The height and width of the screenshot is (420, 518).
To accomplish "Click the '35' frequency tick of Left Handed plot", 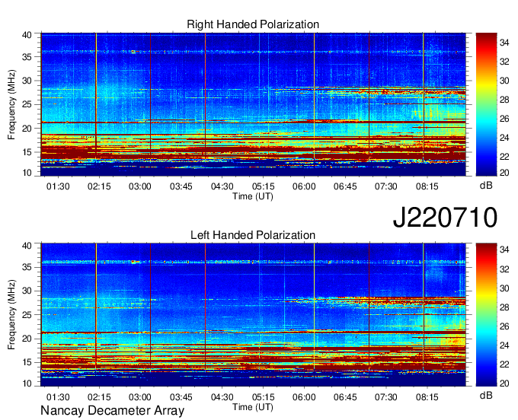I will pos(27,267).
